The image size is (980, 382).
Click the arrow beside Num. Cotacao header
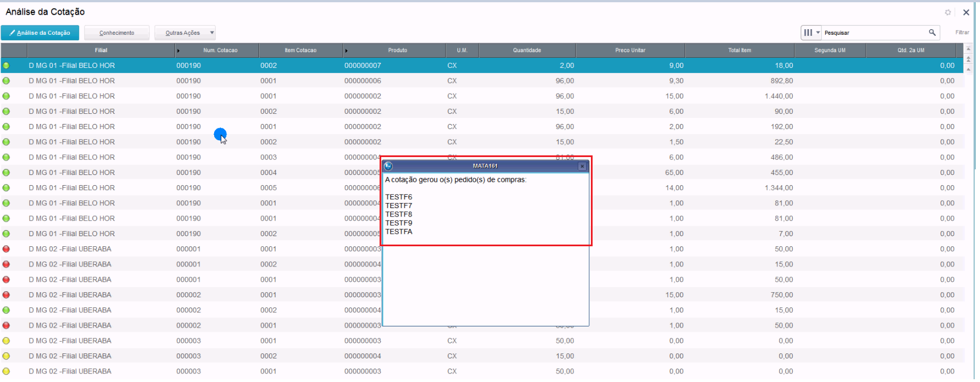pyautogui.click(x=178, y=50)
